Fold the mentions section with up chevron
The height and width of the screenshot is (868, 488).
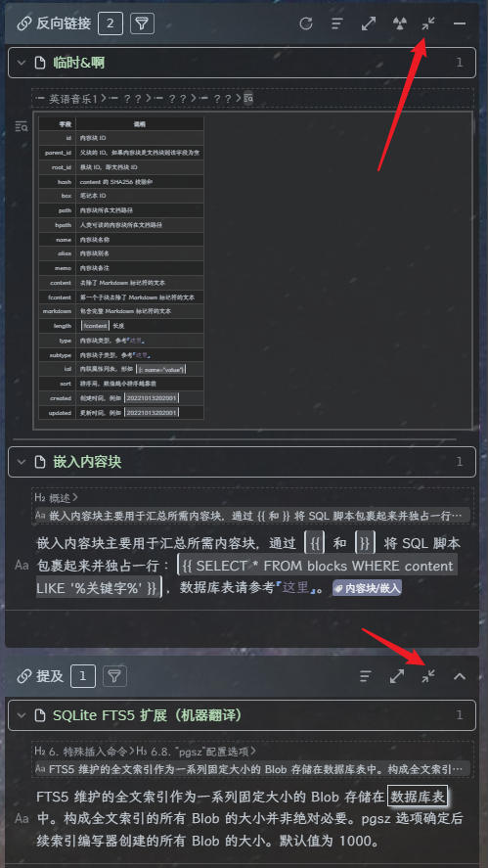tap(460, 676)
